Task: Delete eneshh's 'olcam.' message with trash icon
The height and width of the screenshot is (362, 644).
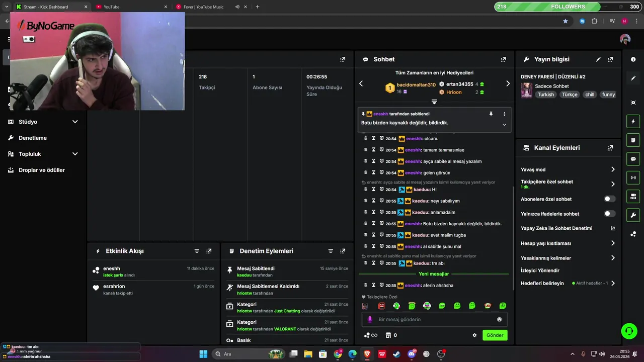Action: (x=365, y=138)
